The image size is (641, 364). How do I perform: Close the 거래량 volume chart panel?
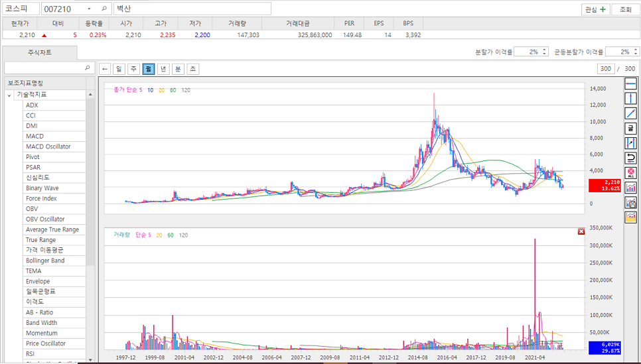tap(581, 231)
